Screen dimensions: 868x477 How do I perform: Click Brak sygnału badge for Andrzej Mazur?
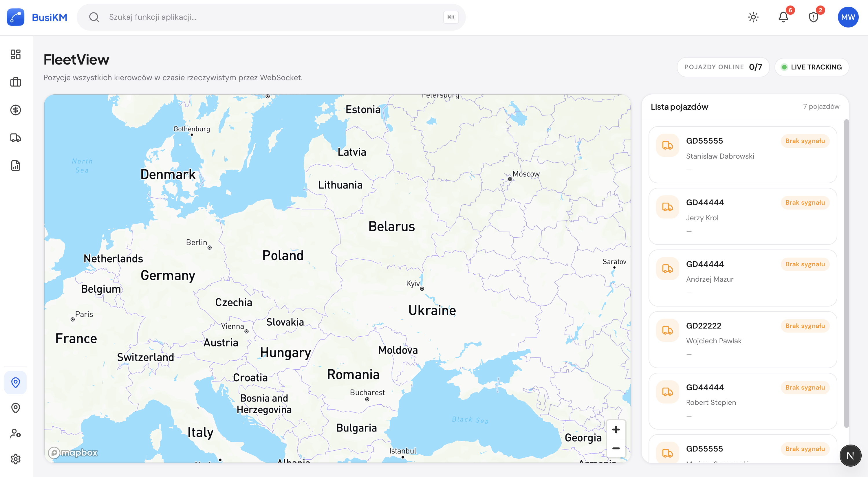pyautogui.click(x=805, y=264)
